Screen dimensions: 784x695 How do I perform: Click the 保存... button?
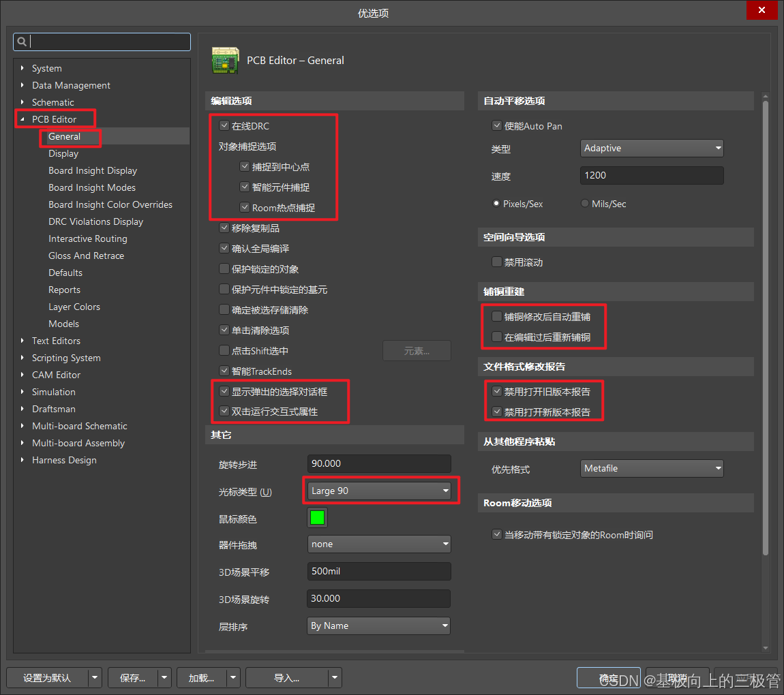pos(133,678)
